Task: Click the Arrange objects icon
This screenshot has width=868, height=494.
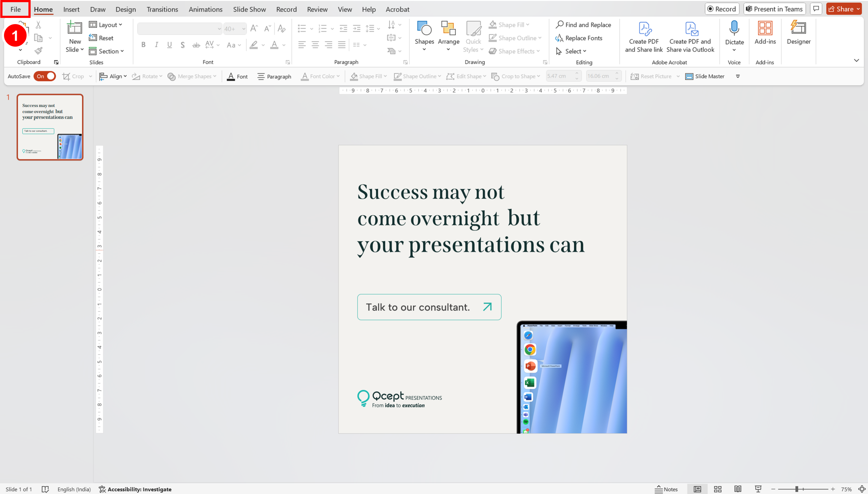Action: tap(448, 29)
